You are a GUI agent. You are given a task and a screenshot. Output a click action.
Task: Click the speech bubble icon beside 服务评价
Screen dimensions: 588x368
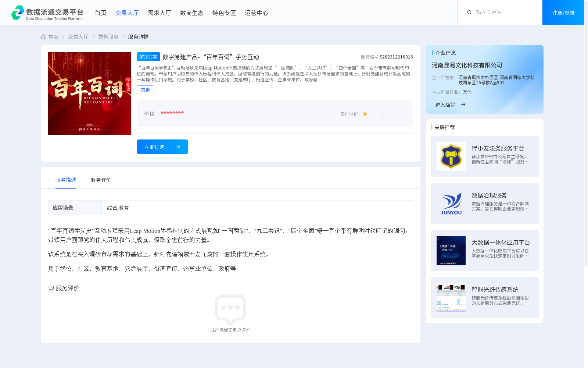click(x=51, y=288)
